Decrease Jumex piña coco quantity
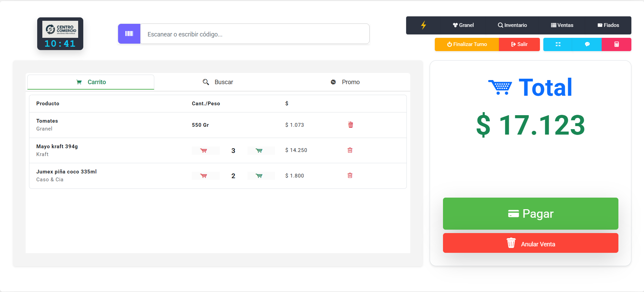 [x=204, y=176]
